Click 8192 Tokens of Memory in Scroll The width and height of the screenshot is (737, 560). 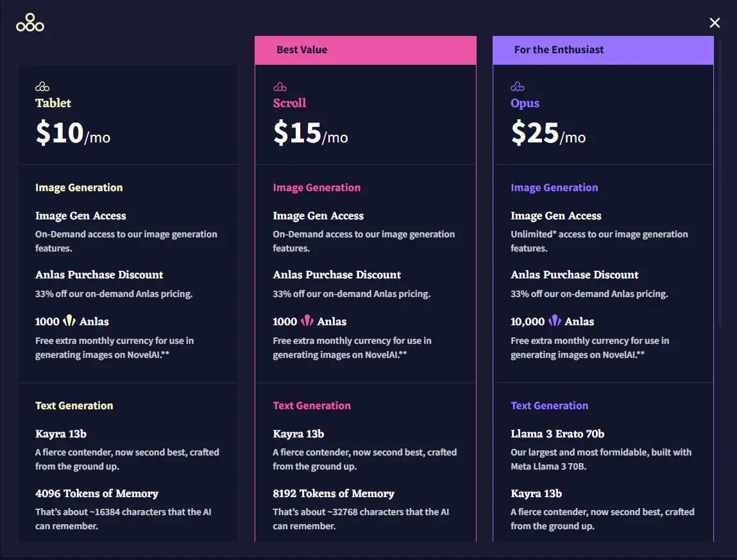pos(334,493)
